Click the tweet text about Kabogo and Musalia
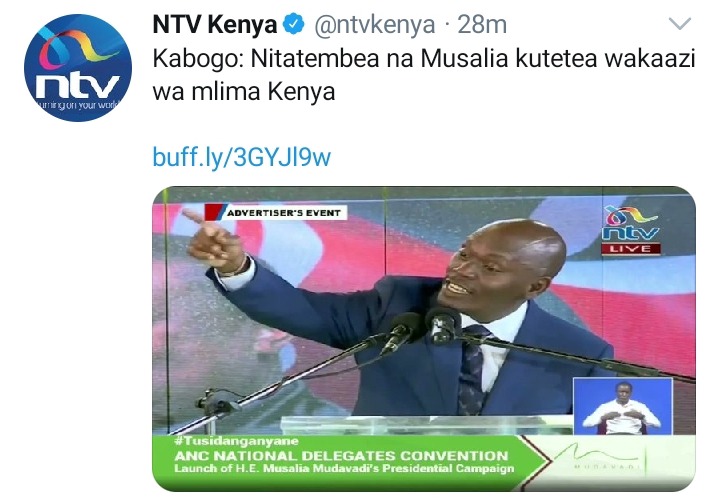720x502 pixels. point(424,75)
